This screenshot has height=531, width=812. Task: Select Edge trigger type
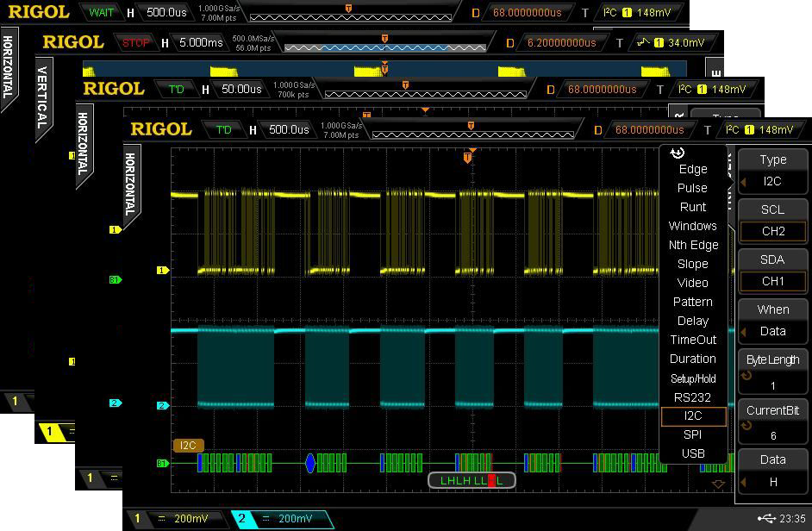click(x=693, y=170)
